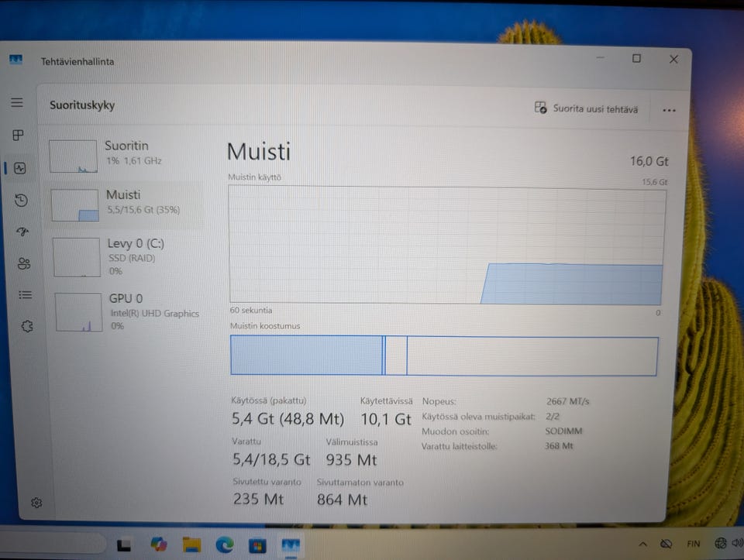744x560 pixels.
Task: Expand the hidden system tray icons chevron
Action: pos(643,544)
